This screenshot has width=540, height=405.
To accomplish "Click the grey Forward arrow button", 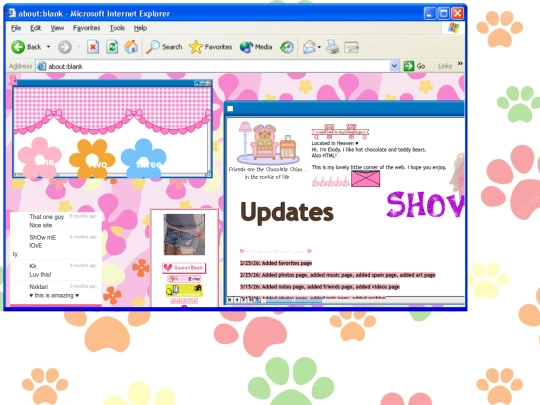I will [x=64, y=47].
